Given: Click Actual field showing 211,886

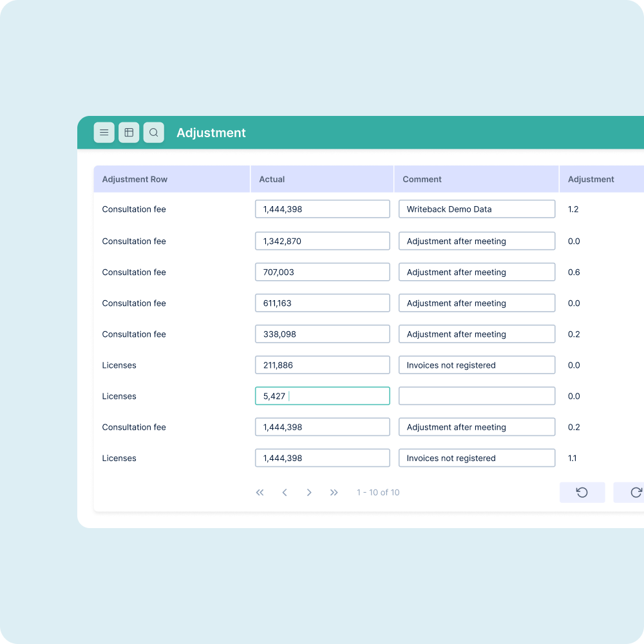Looking at the screenshot, I should point(322,365).
